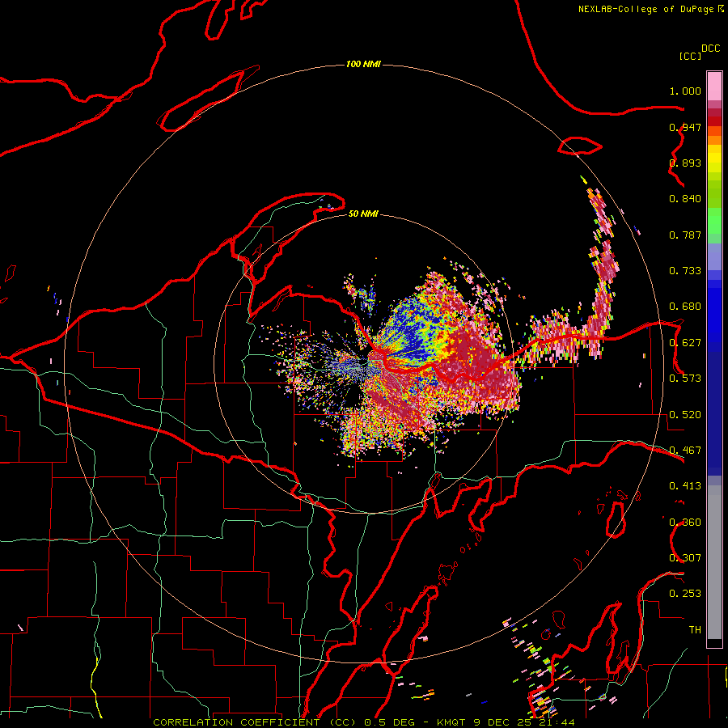Click the TH threshold label in legend
This screenshot has width=728, height=728.
coord(695,630)
